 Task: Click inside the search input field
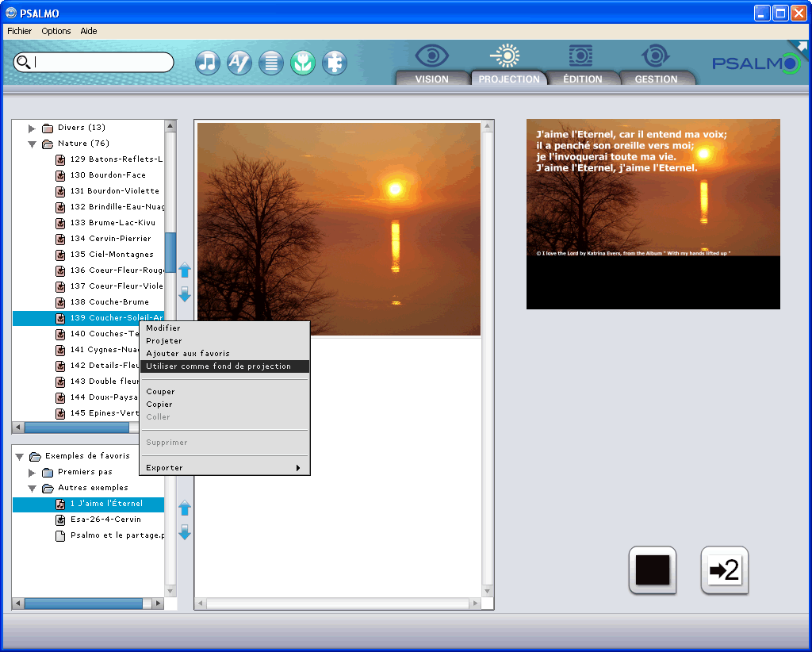pos(101,62)
